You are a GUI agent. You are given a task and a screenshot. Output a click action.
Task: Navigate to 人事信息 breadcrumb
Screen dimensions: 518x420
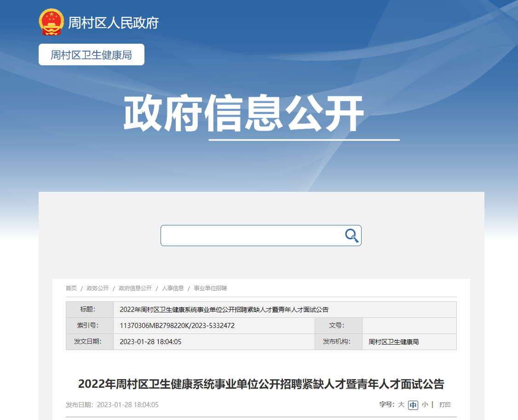(x=173, y=288)
